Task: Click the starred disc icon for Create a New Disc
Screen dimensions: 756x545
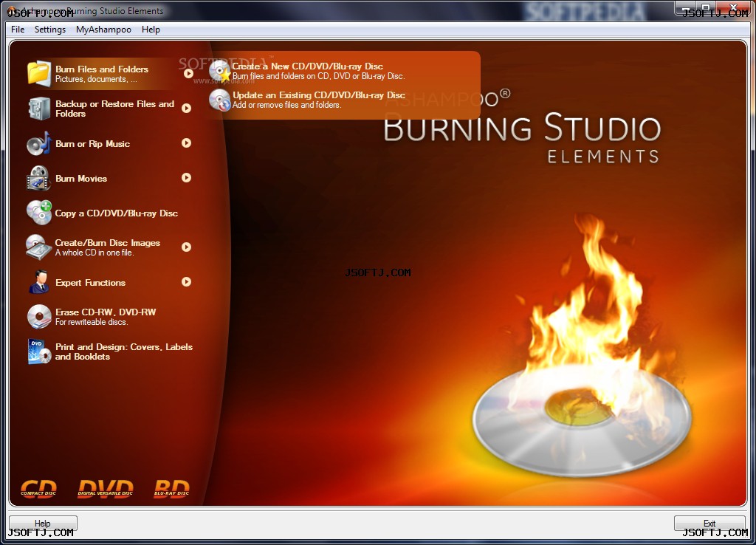Action: click(x=220, y=71)
